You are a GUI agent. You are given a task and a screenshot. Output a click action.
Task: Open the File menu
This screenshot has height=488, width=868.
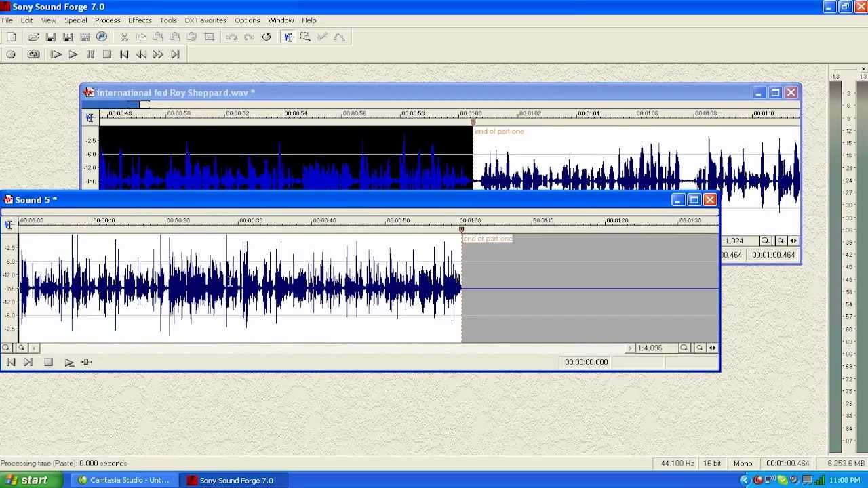(7, 20)
